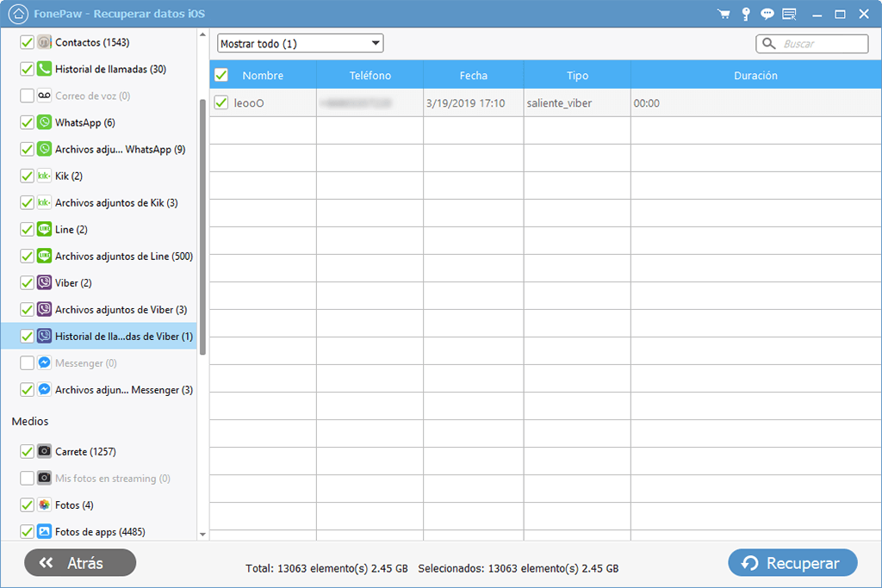Sort by the Teléfono column header

coord(370,75)
